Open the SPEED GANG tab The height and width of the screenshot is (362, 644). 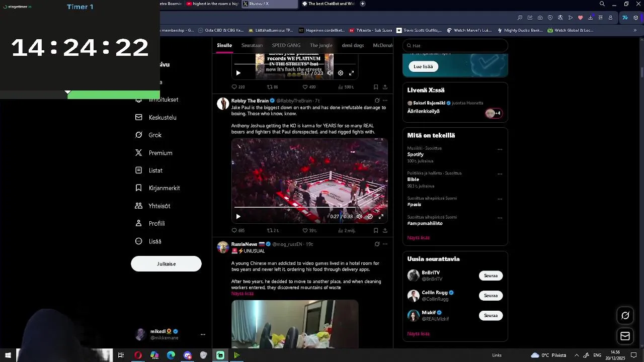(286, 45)
